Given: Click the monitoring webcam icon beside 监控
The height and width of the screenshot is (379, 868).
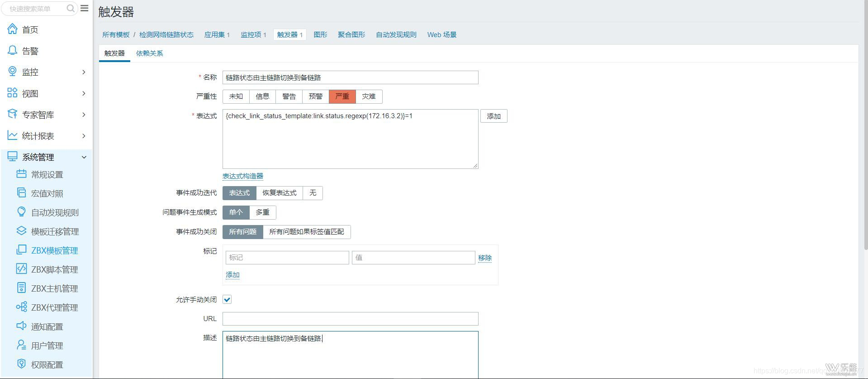Looking at the screenshot, I should click(x=12, y=72).
